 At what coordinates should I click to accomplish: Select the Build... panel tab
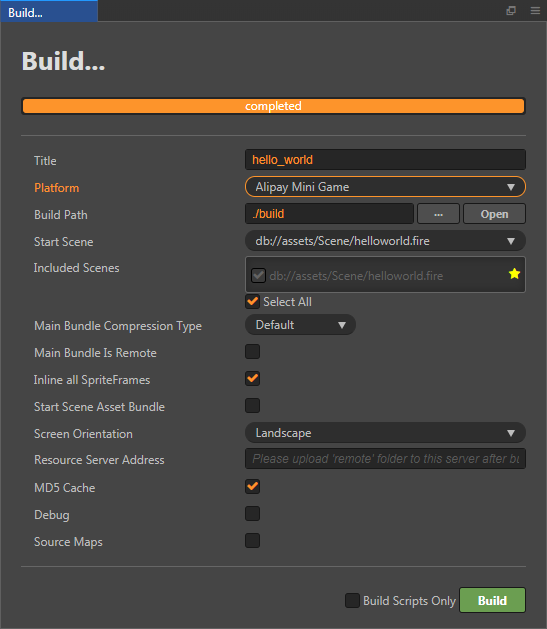click(x=49, y=11)
